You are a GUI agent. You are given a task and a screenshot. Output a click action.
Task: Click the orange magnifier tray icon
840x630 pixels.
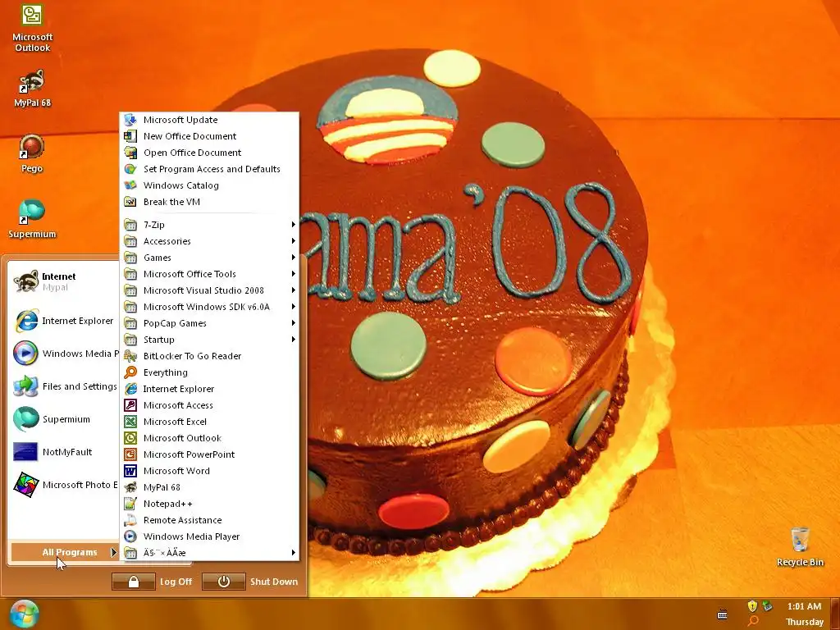click(753, 621)
